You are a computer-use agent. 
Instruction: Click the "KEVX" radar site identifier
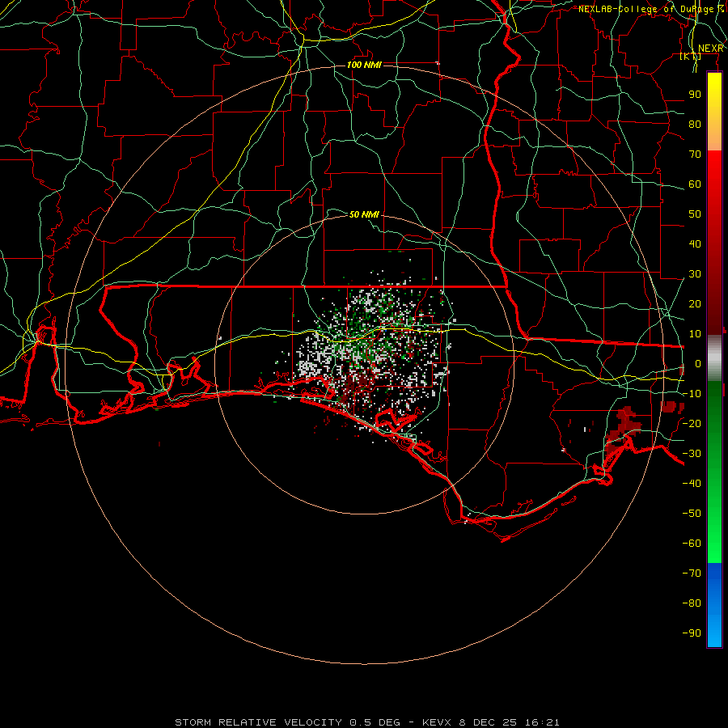pos(437,722)
